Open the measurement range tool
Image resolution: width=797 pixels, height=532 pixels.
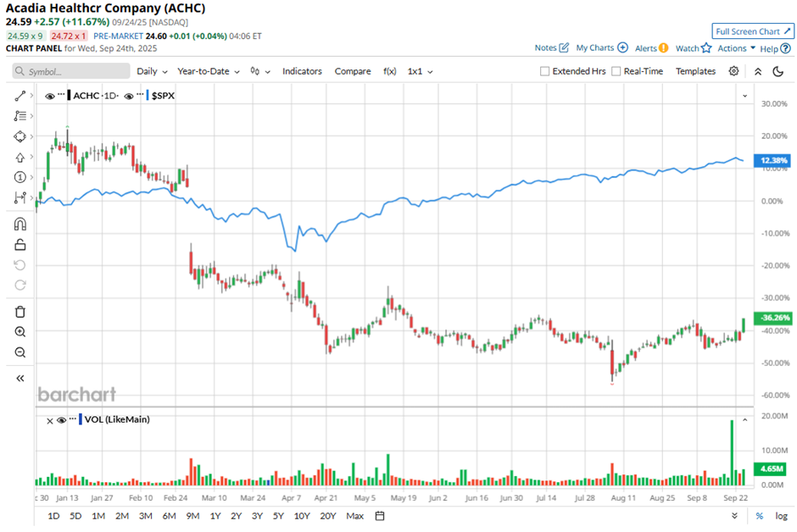20,197
